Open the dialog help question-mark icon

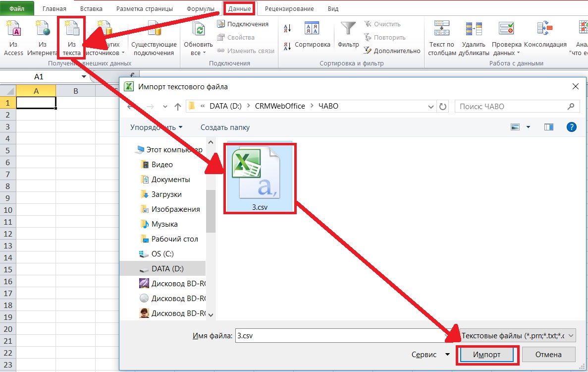coord(571,127)
